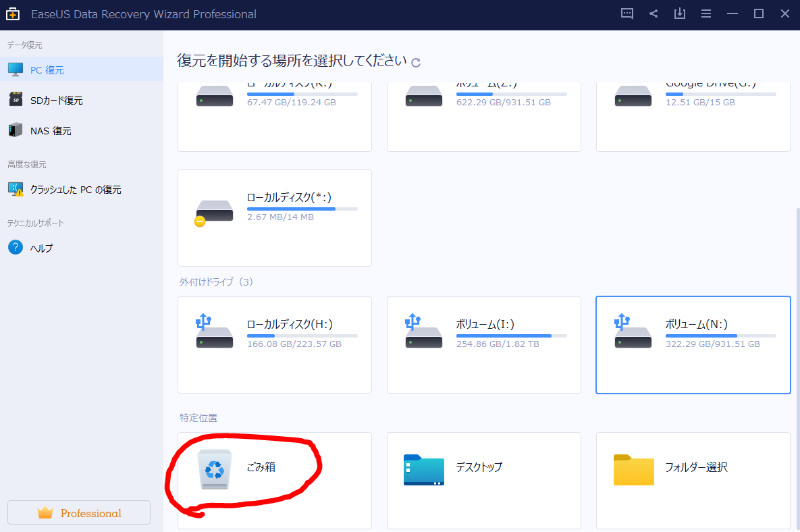Click the usage bar of ボリューム(I:)
This screenshot has width=800, height=532.
click(511, 336)
